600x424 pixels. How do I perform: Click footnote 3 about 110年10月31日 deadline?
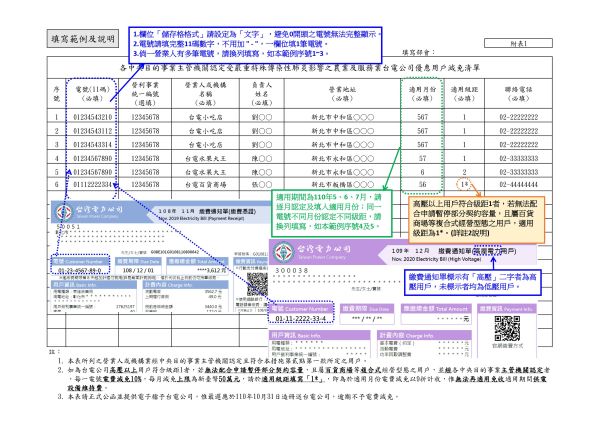tap(228, 396)
